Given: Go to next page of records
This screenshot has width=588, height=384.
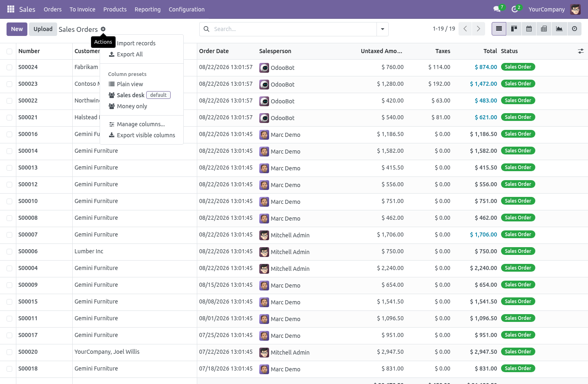Looking at the screenshot, I should (x=478, y=29).
